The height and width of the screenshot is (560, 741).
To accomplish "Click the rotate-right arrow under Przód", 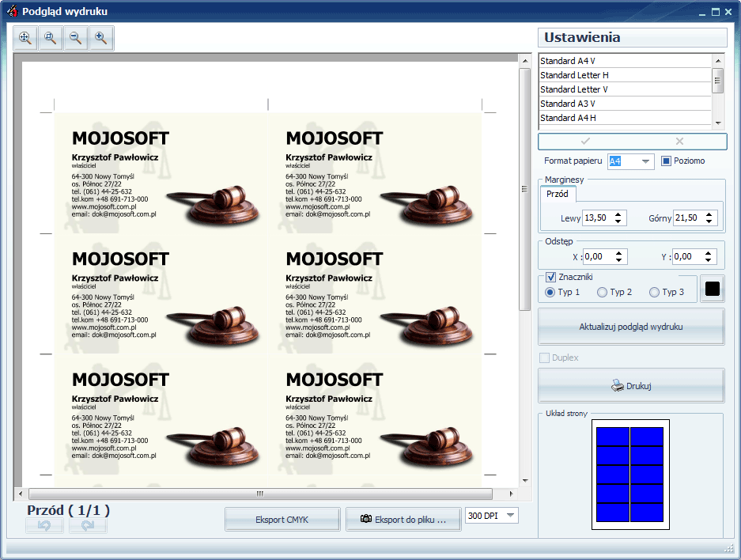I will tap(88, 525).
